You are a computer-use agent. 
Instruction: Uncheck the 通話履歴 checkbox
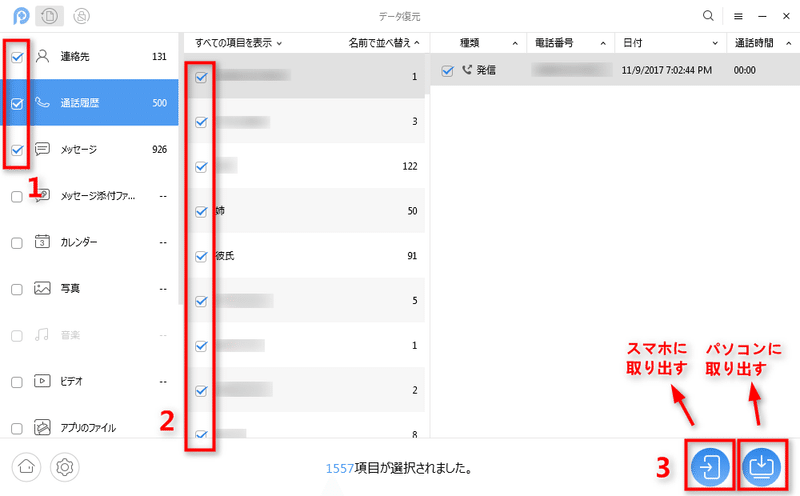(x=17, y=104)
